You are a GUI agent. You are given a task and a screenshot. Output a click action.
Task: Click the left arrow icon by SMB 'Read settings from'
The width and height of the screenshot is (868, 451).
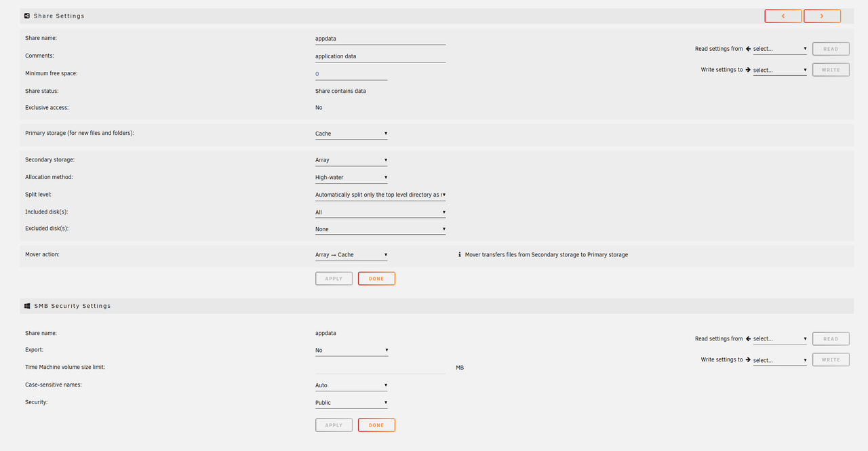749,338
